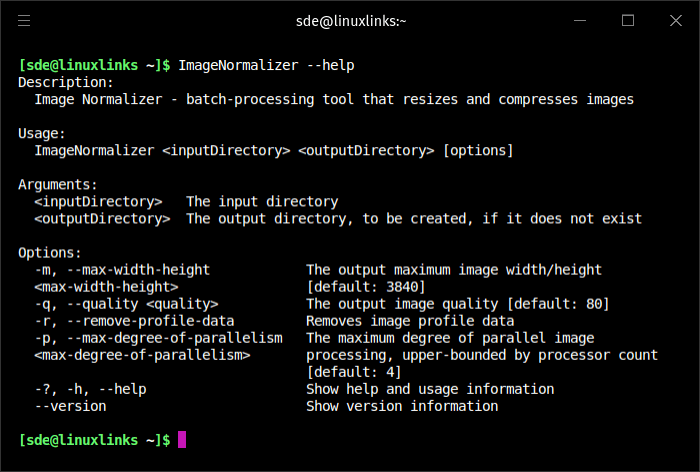Minimize the terminal window

coord(580,20)
